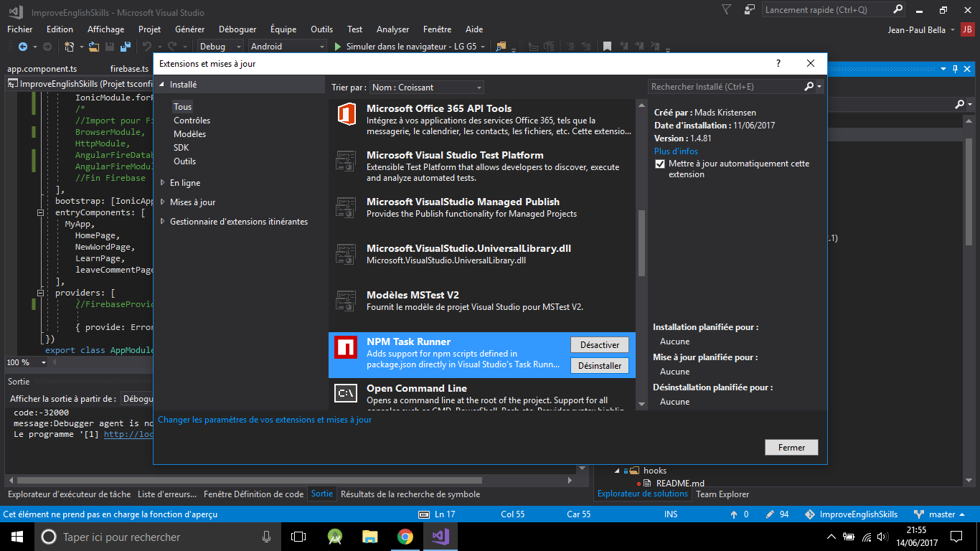
Task: Click the Microsoft Office 365 API Tools icon
Action: [347, 115]
